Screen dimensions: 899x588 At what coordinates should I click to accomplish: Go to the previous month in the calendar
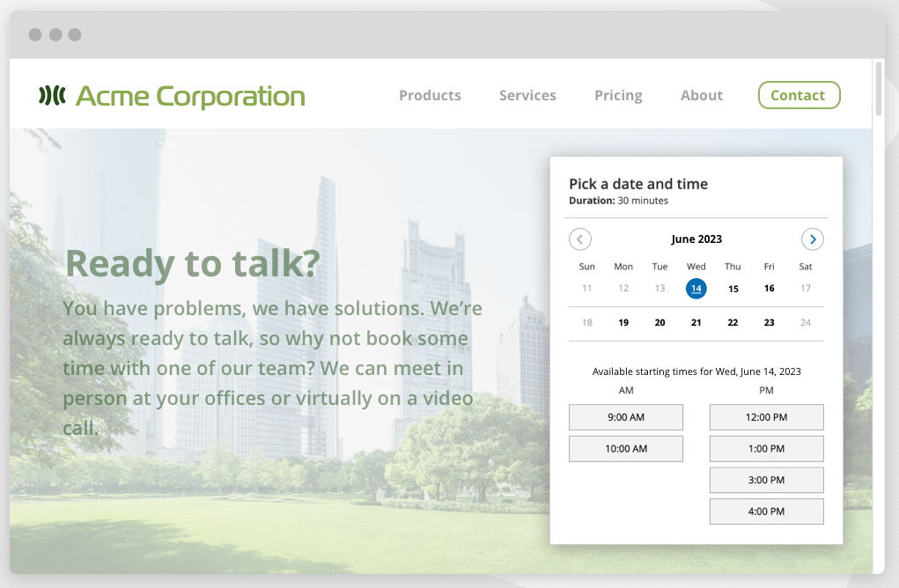click(x=579, y=239)
